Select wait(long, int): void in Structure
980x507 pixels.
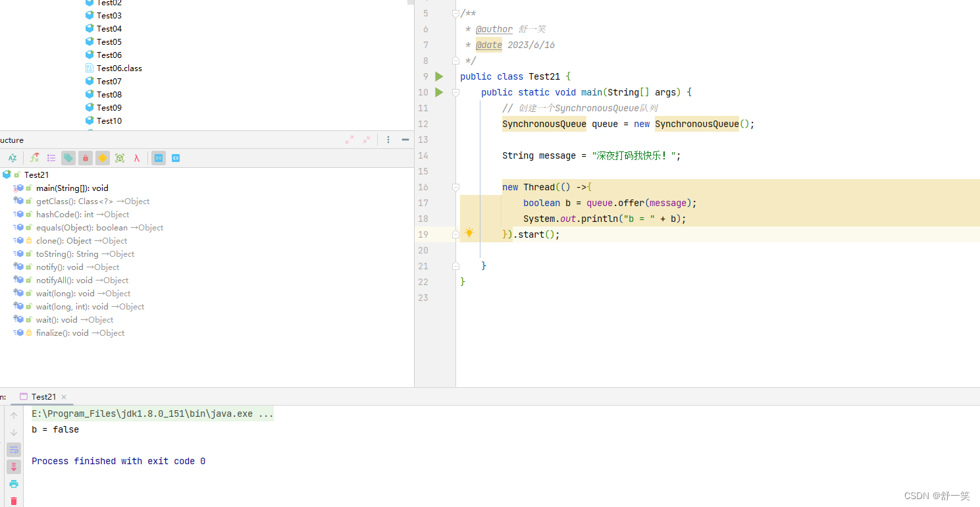[90, 306]
